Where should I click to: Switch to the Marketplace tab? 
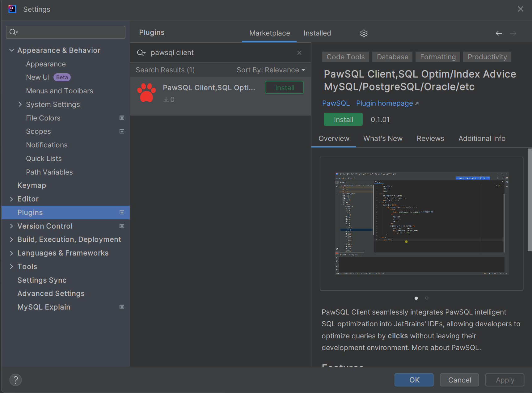[x=269, y=33]
